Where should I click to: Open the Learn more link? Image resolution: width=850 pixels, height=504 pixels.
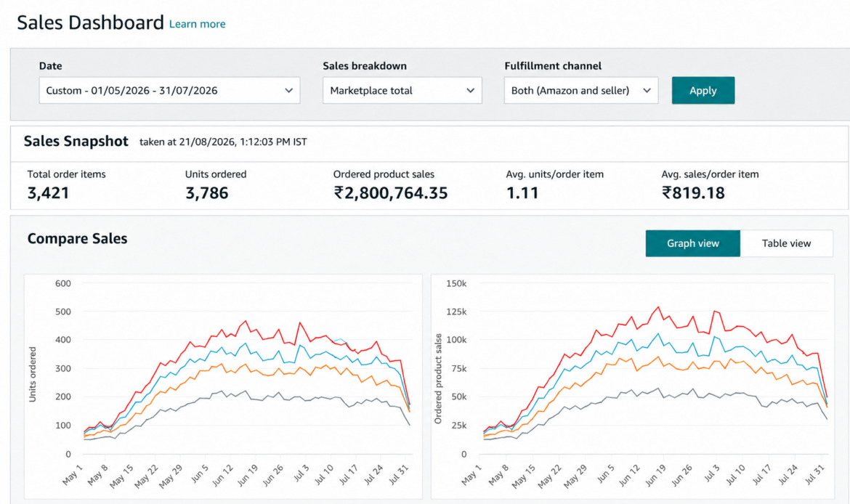point(198,24)
